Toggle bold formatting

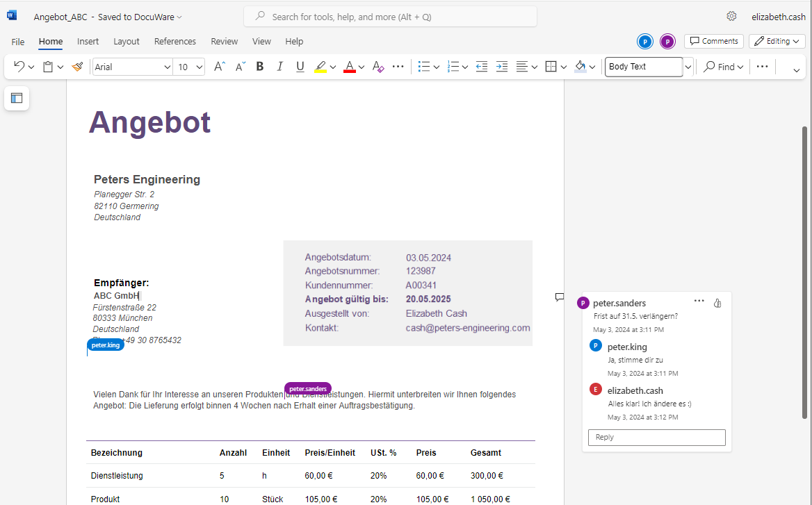pos(260,67)
